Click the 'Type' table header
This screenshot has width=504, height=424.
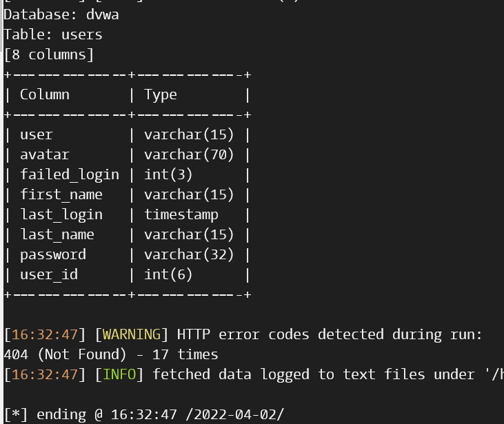coord(161,94)
